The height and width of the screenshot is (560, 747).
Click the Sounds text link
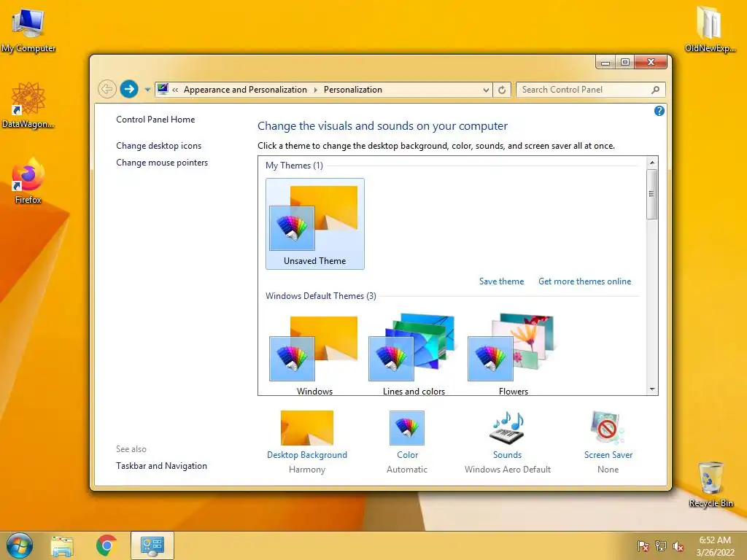pyautogui.click(x=508, y=455)
